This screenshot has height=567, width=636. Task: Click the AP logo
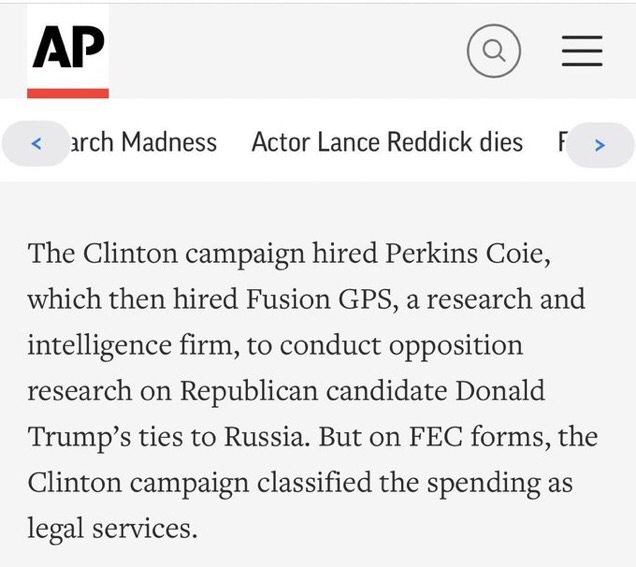(x=68, y=48)
